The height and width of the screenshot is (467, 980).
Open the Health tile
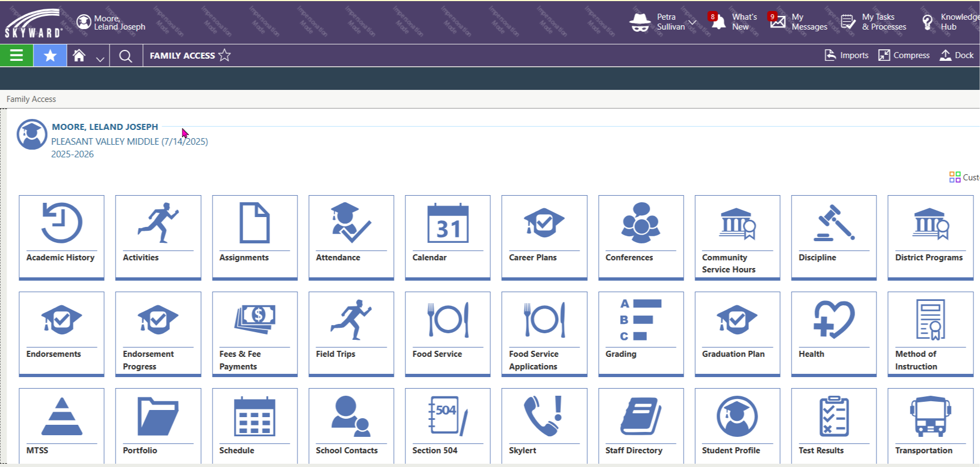click(x=834, y=334)
